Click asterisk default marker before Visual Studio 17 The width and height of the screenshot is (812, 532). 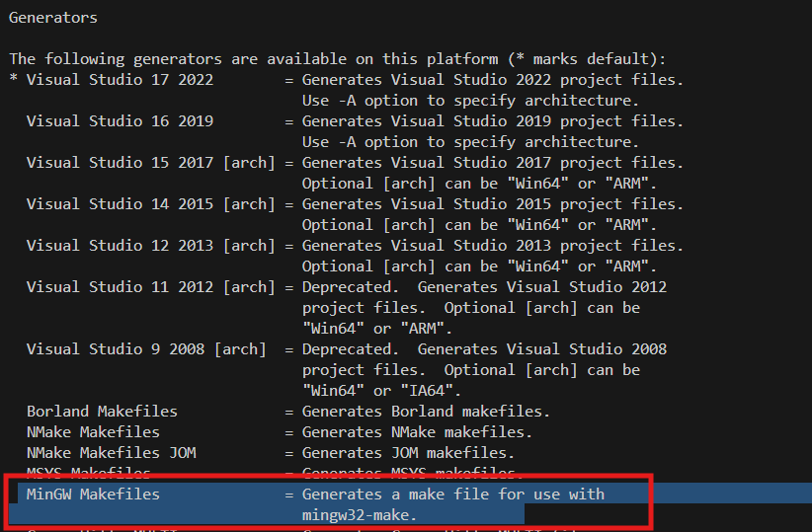coord(14,79)
